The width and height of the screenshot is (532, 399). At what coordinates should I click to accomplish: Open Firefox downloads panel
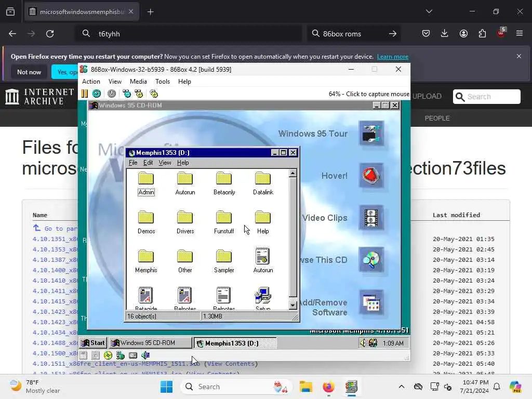click(445, 33)
